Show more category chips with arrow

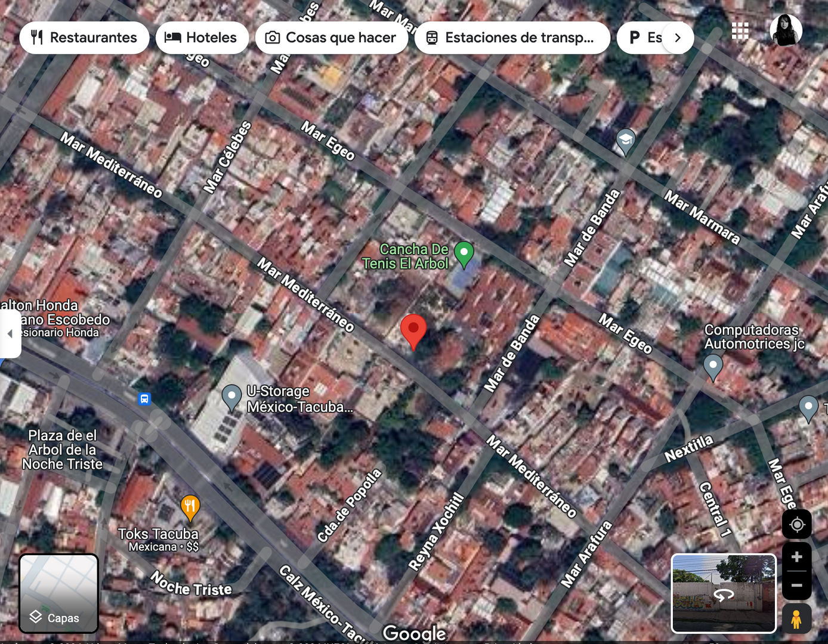point(678,38)
